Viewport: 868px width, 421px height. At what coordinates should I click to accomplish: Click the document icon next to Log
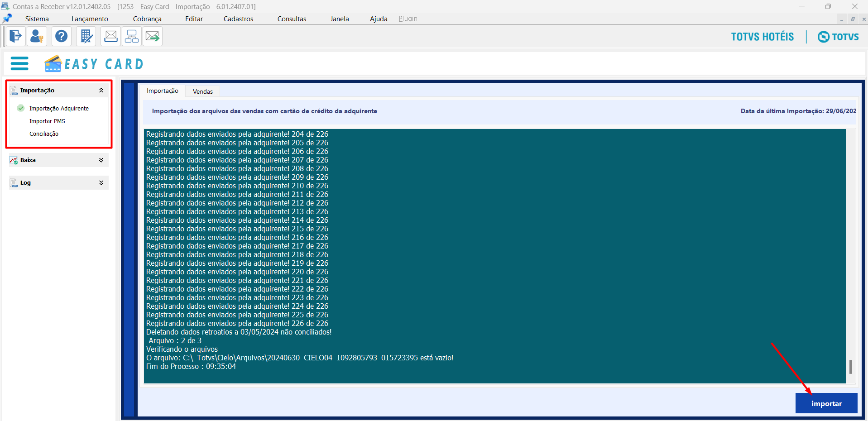pyautogui.click(x=14, y=183)
